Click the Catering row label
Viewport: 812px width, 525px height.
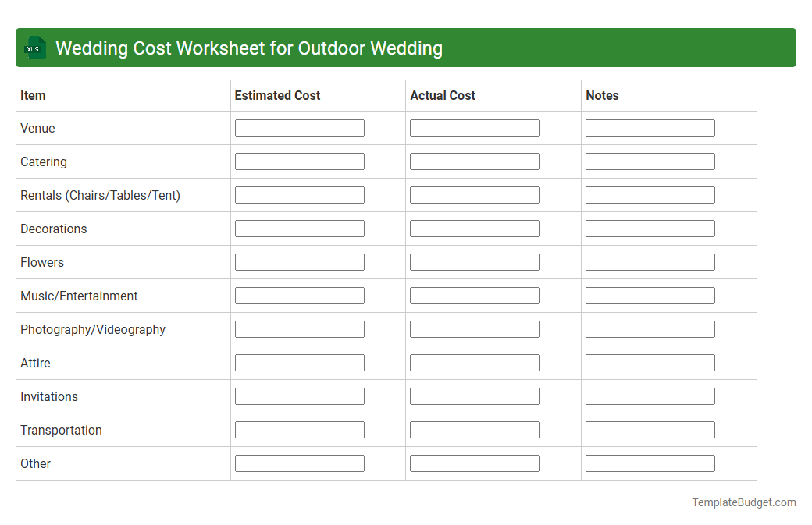click(43, 161)
